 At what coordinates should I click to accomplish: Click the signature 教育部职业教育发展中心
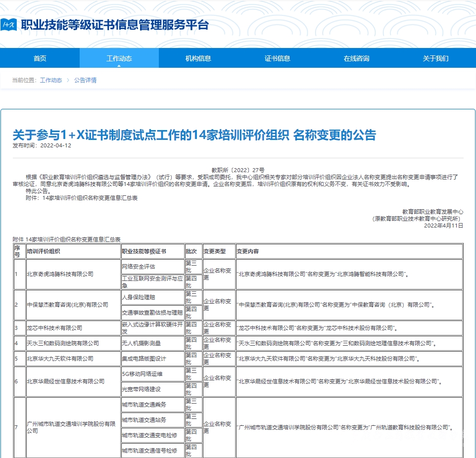(x=432, y=212)
